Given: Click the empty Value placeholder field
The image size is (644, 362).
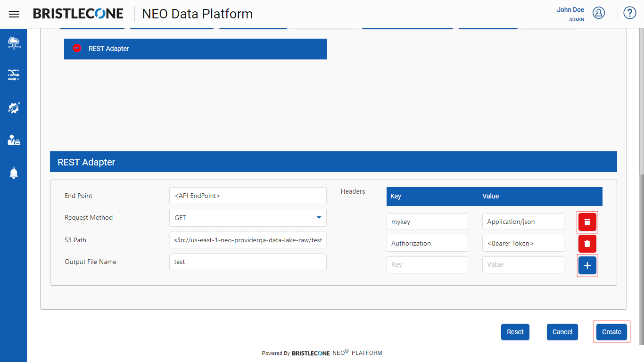Looking at the screenshot, I should click(x=523, y=265).
